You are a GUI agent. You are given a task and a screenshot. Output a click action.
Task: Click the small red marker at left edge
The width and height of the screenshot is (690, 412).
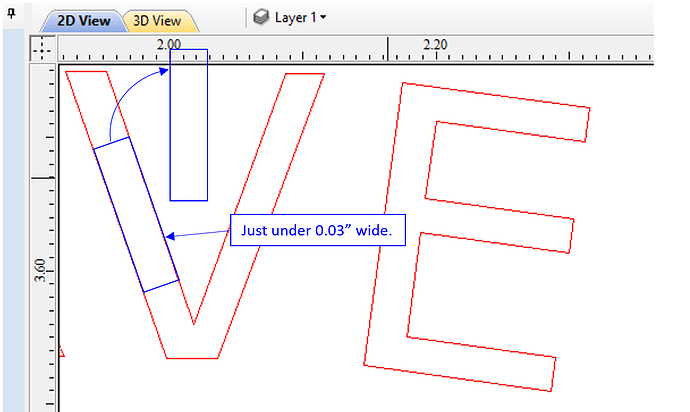click(62, 352)
